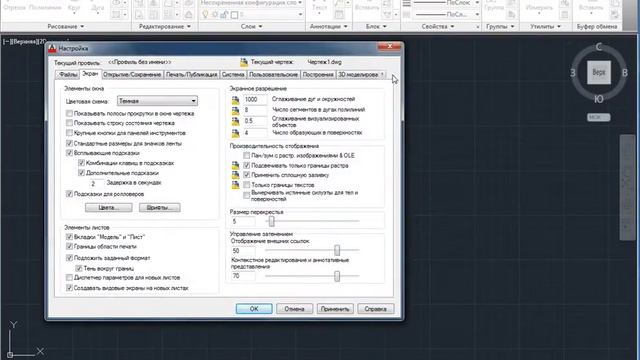Click the crosshair size slider handle
This screenshot has width=640, height=360.
[271, 221]
